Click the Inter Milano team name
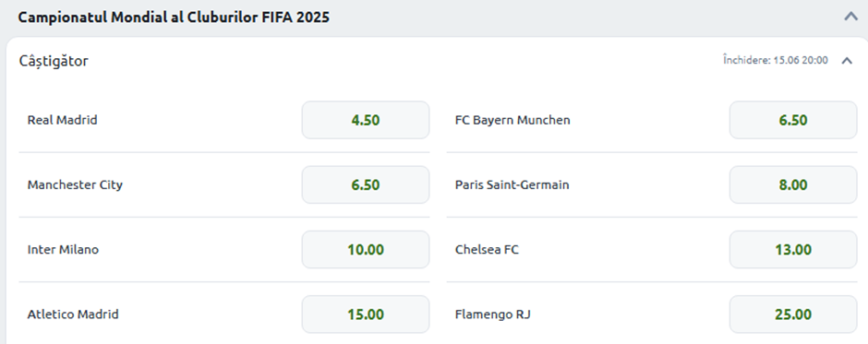Viewport: 868px width, 344px height. pyautogui.click(x=63, y=249)
